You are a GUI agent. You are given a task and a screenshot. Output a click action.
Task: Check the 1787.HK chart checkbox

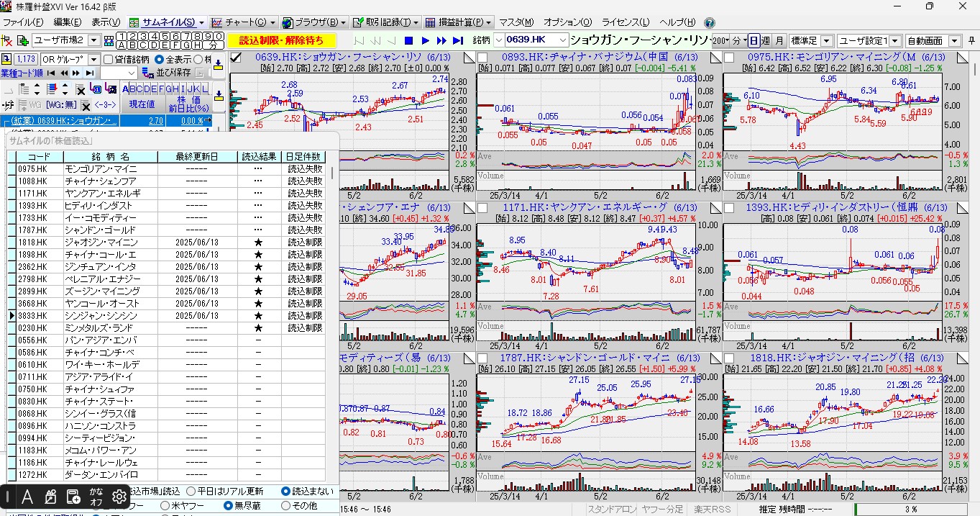tap(483, 359)
